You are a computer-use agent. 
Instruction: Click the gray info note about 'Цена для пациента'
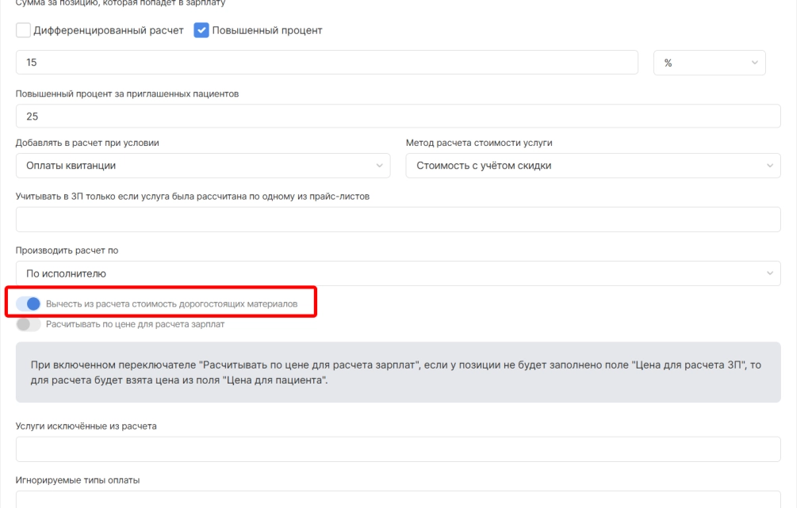[397, 372]
